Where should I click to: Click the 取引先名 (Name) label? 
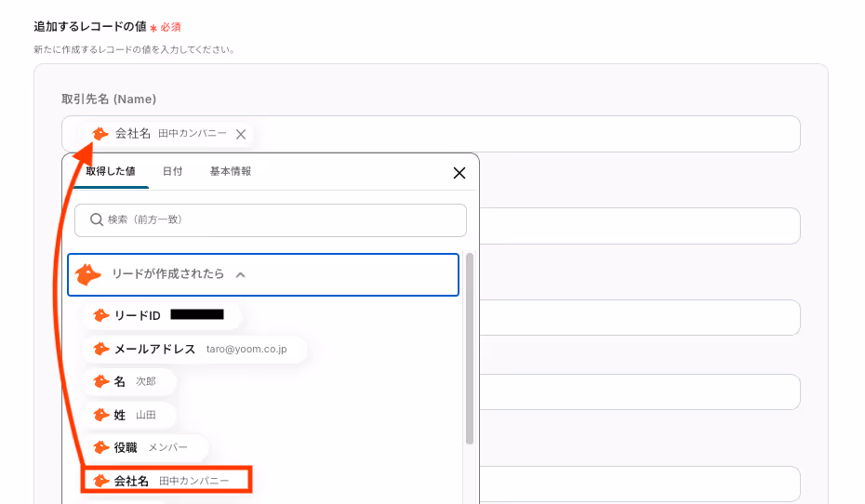[x=109, y=99]
